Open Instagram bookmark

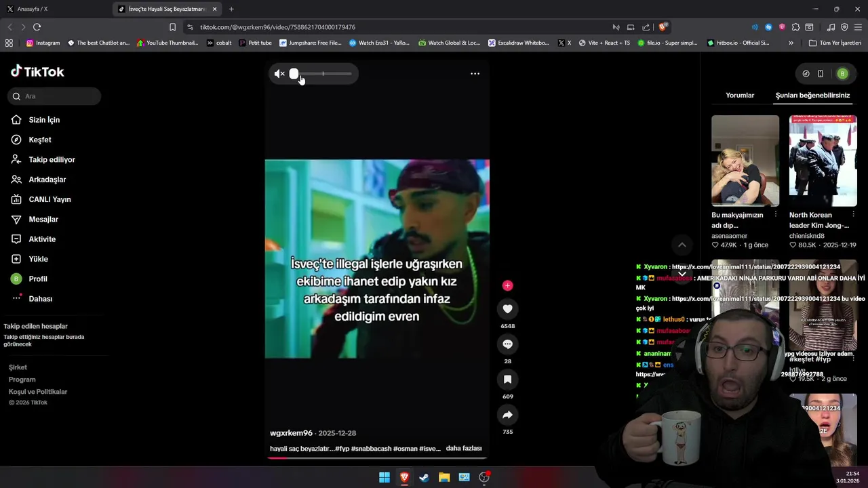[43, 43]
